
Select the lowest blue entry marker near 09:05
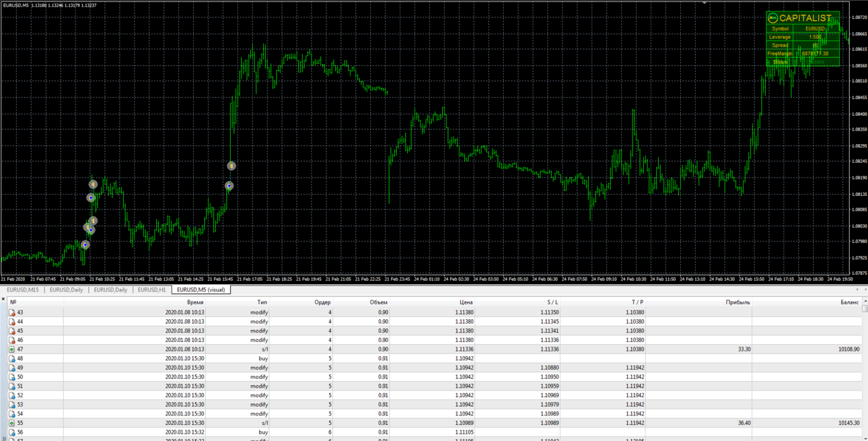(85, 245)
